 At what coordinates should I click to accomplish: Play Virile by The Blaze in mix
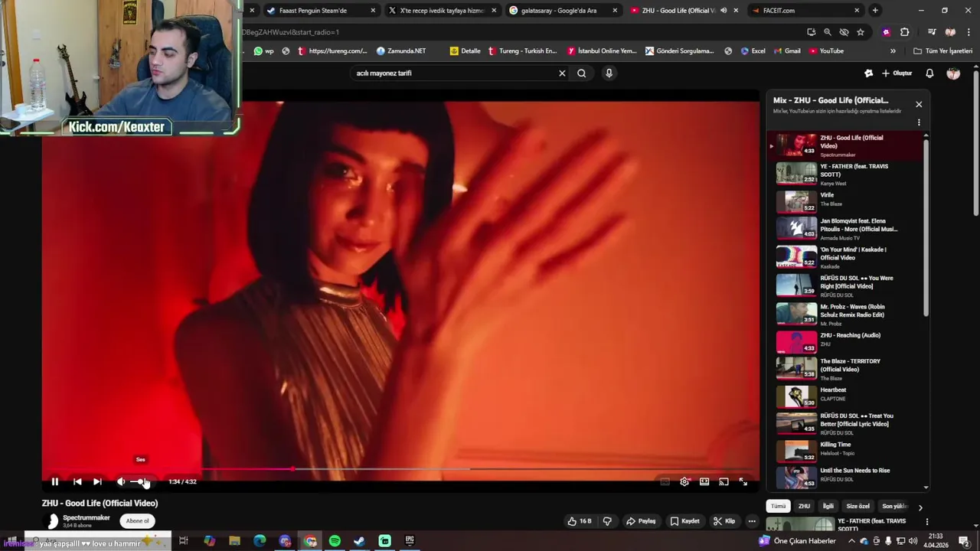tap(847, 201)
